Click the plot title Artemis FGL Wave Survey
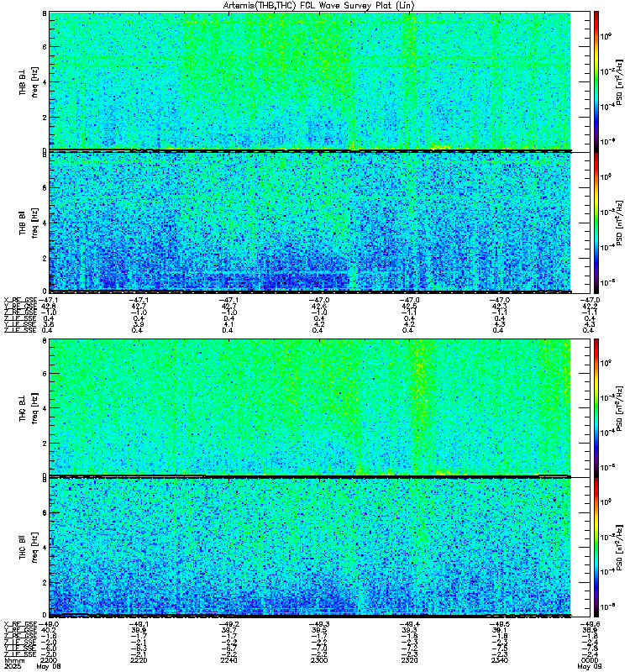The image size is (630, 672). click(x=318, y=6)
